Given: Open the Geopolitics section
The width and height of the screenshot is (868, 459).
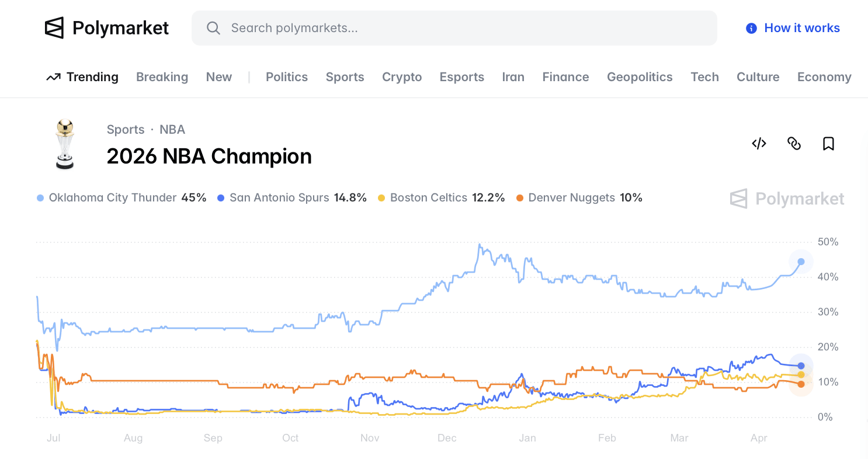Looking at the screenshot, I should (x=640, y=76).
